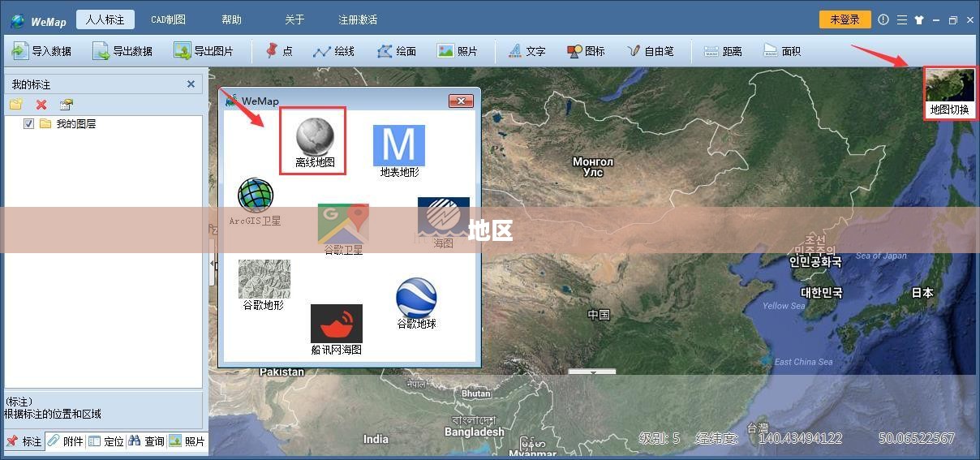The image size is (980, 460).
Task: Choose ArcGIS卫星 map source
Action: coord(255,203)
